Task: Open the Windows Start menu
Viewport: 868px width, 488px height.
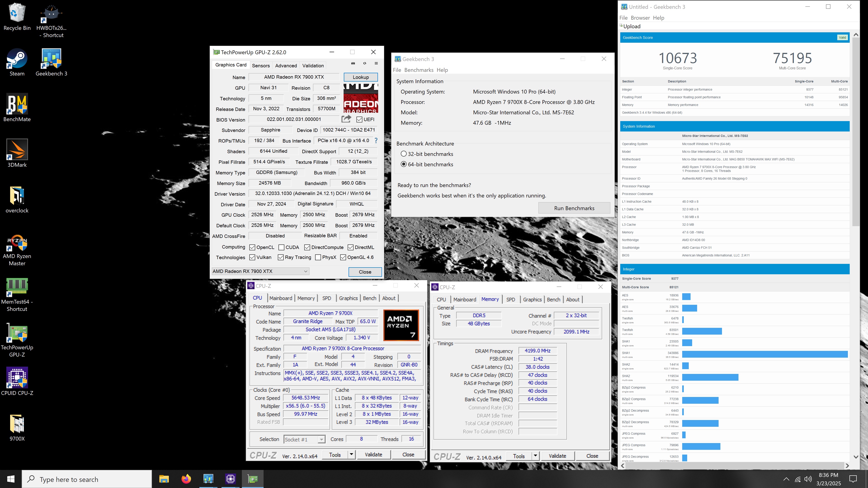Action: [x=11, y=479]
